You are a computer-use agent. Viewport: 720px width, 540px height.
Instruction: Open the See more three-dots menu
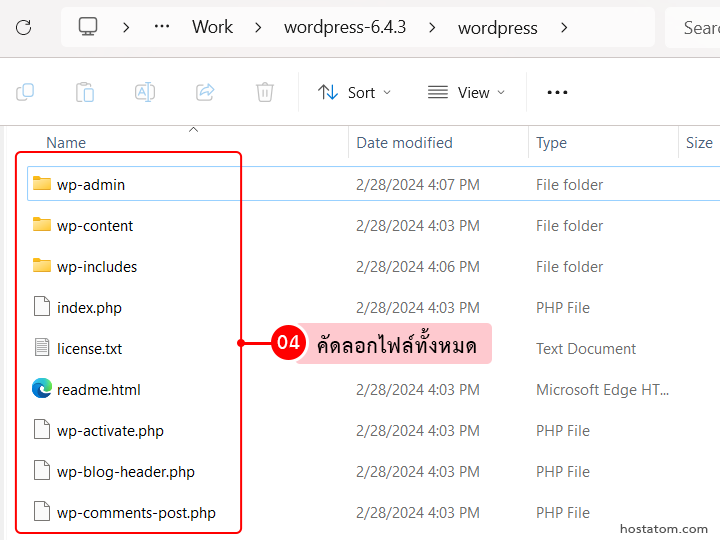557,92
